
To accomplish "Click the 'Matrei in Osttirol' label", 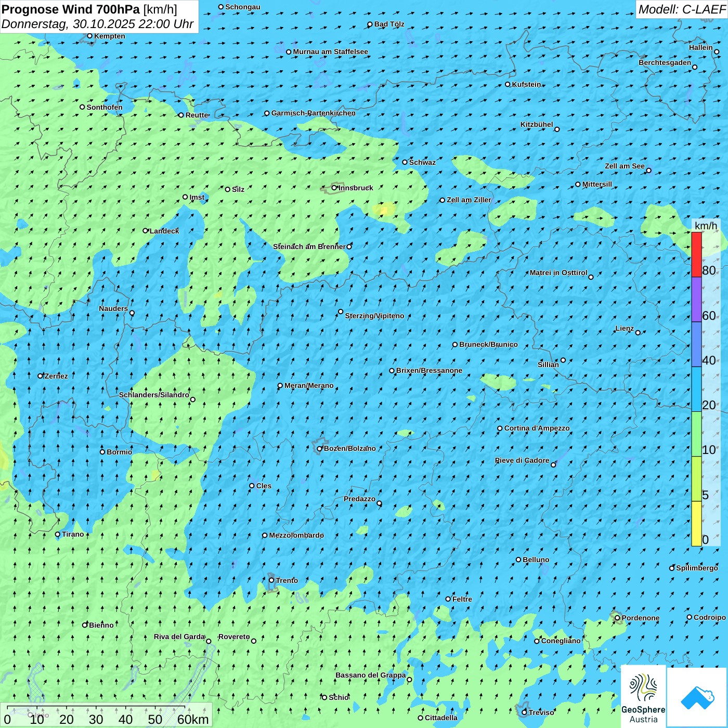I will pos(558,272).
